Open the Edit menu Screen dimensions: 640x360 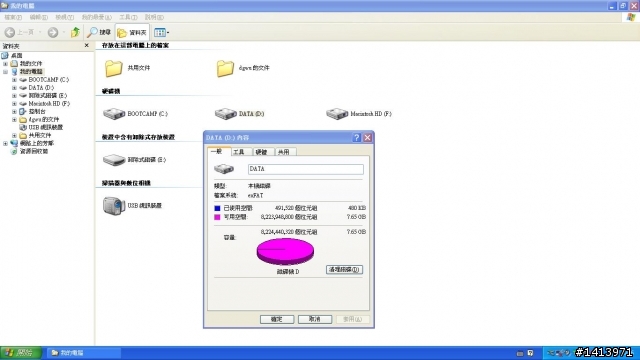(38, 17)
